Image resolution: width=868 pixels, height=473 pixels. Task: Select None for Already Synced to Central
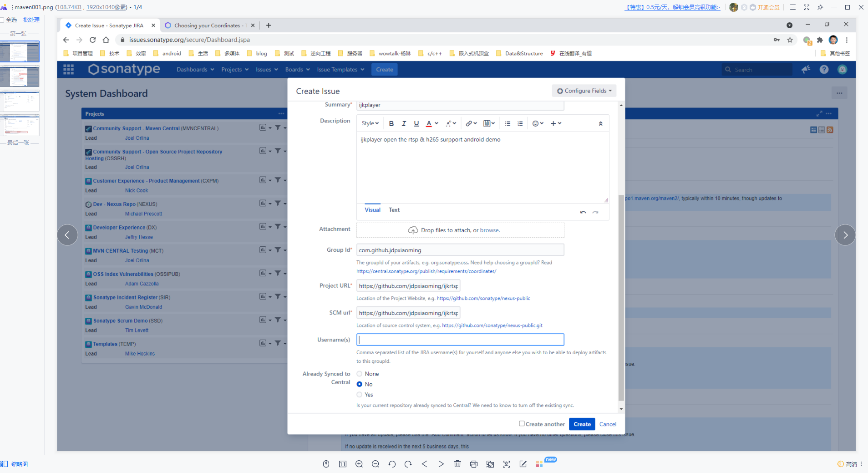359,374
